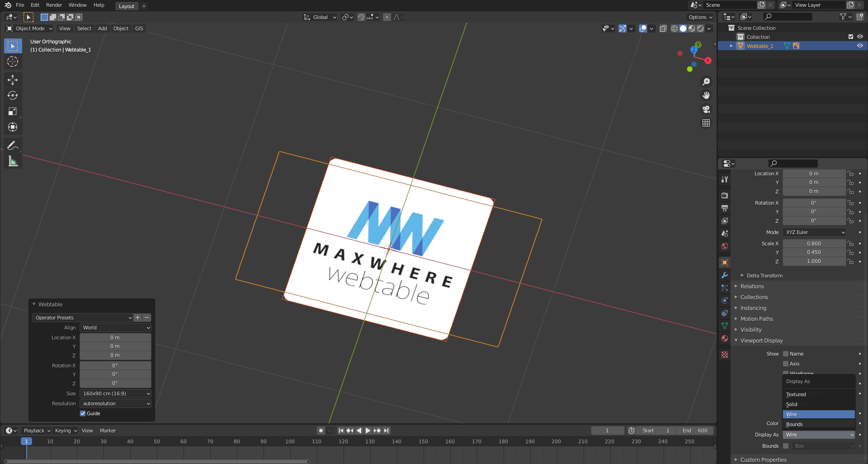Open the Scene properties tab
The image size is (868, 464).
[725, 234]
